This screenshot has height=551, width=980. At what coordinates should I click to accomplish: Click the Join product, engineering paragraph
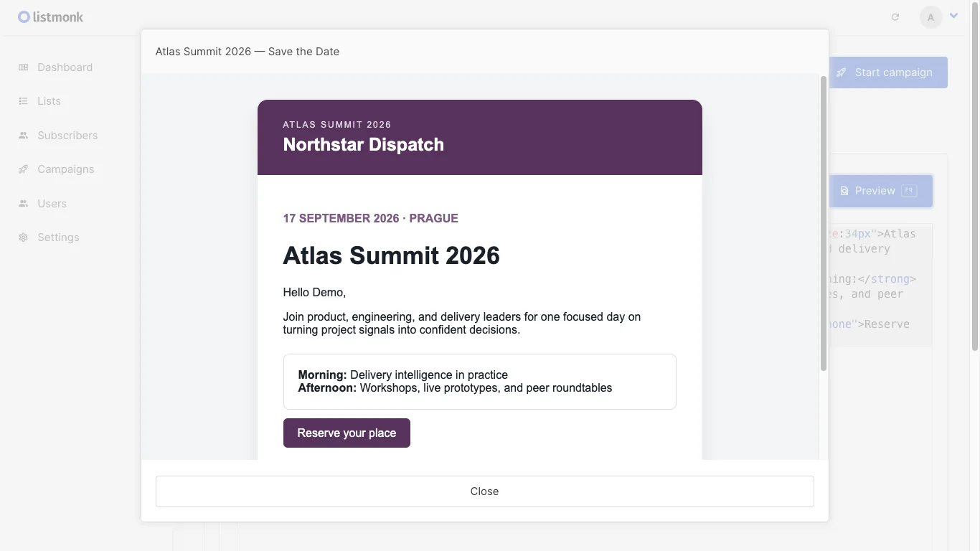(x=462, y=324)
